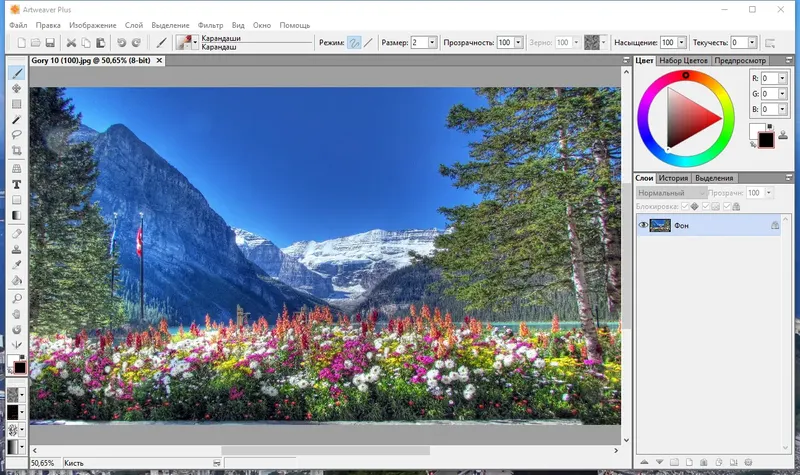800x475 pixels.
Task: Click the black foreground color swatch in Цвет panel
Action: pyautogui.click(x=766, y=139)
